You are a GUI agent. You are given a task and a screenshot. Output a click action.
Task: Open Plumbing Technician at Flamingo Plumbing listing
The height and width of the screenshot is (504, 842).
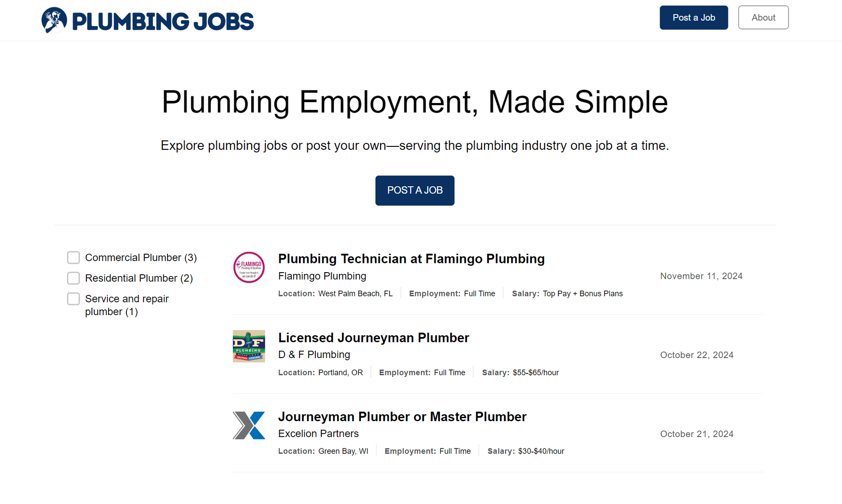[411, 259]
